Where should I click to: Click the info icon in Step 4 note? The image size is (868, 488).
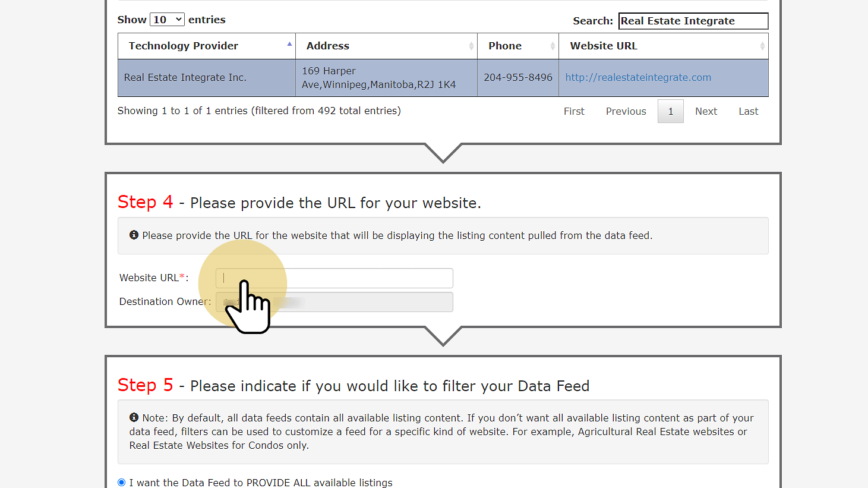pos(134,235)
